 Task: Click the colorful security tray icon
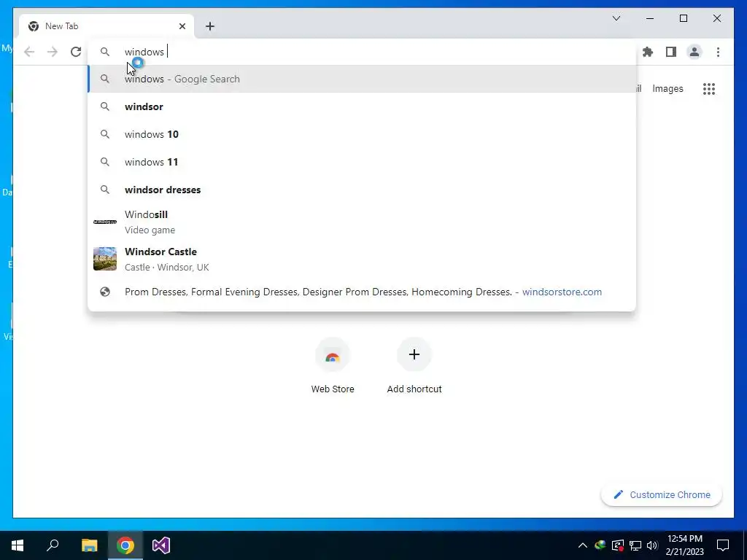(x=600, y=545)
